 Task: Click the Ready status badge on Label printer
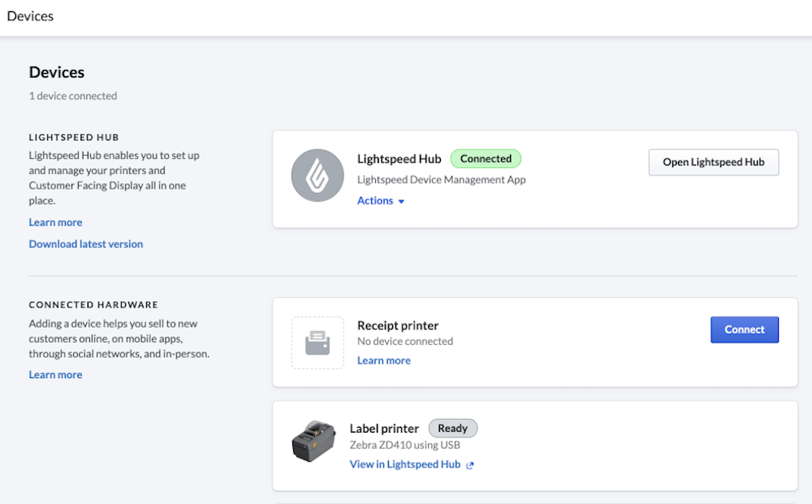pyautogui.click(x=453, y=429)
